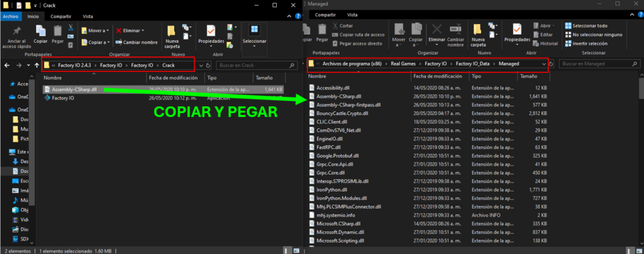Click the refresh button beside Managed address bar
The image size is (644, 254).
[551, 63]
